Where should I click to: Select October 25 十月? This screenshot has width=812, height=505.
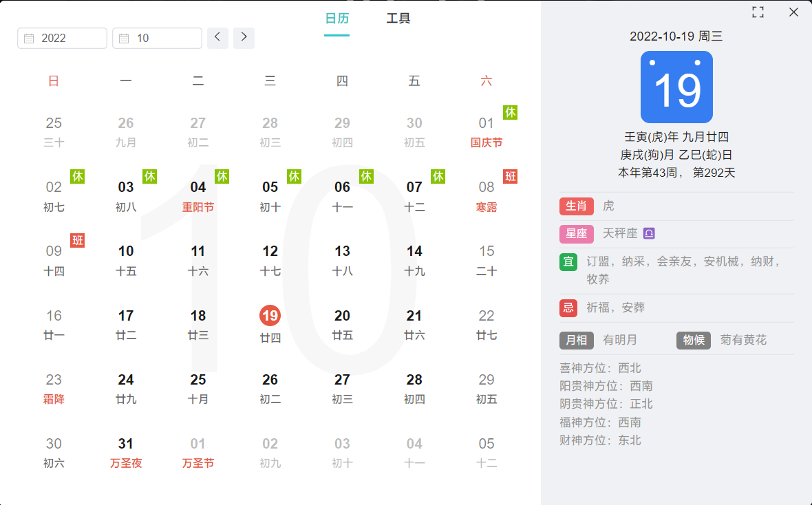197,389
